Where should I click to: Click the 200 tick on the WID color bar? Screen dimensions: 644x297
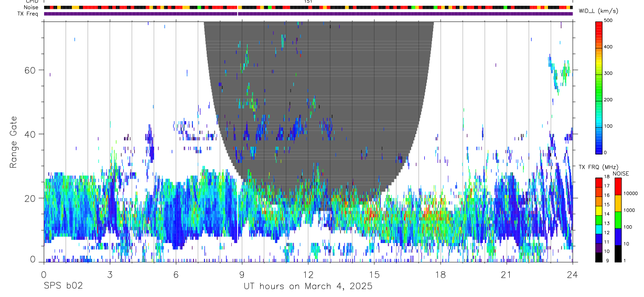[x=608, y=100]
